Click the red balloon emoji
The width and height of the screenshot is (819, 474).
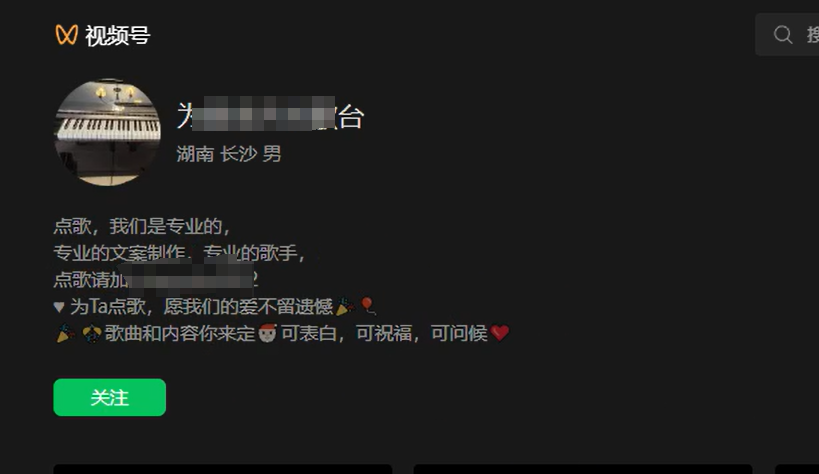click(x=368, y=306)
